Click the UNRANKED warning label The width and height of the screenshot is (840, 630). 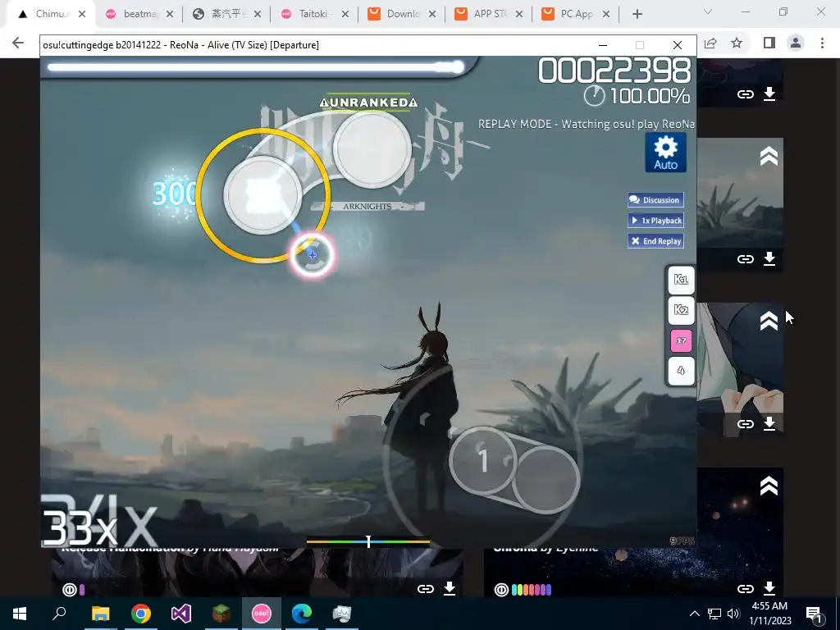368,103
